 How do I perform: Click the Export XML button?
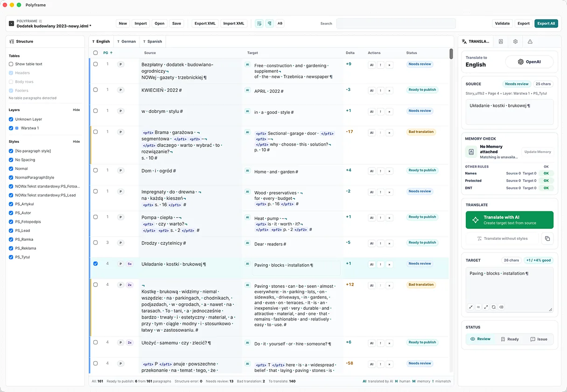point(205,23)
